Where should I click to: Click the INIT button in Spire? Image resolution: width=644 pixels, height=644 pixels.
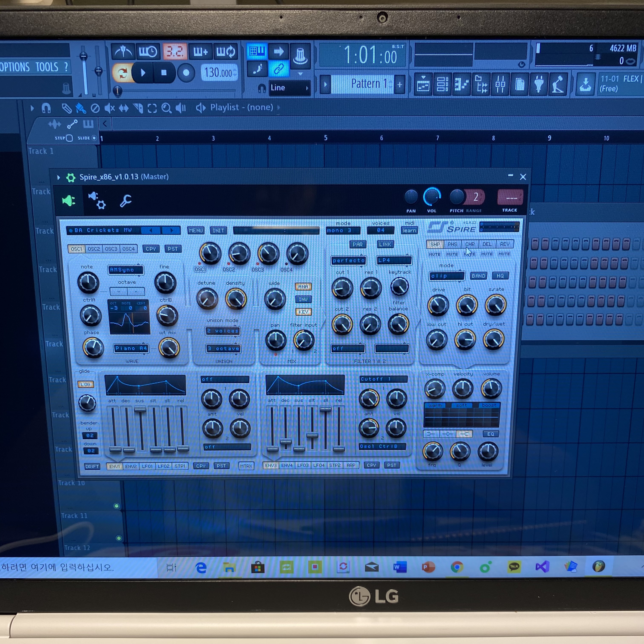pyautogui.click(x=218, y=231)
